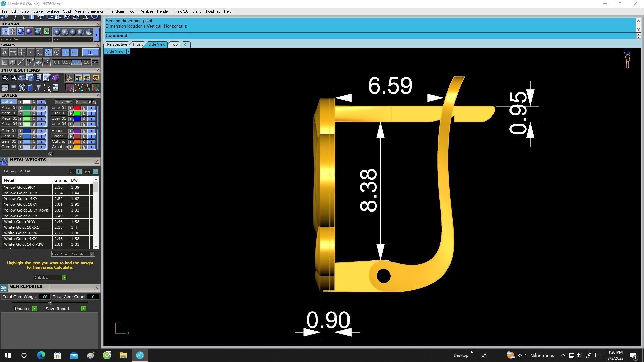Toggle the Metal 01 layer on/off switch

[41, 108]
